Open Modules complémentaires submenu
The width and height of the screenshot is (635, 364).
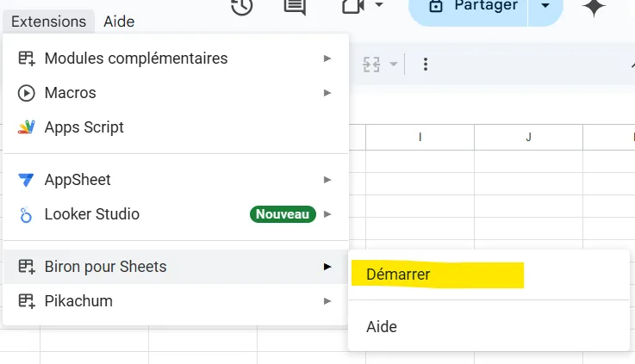coord(176,59)
